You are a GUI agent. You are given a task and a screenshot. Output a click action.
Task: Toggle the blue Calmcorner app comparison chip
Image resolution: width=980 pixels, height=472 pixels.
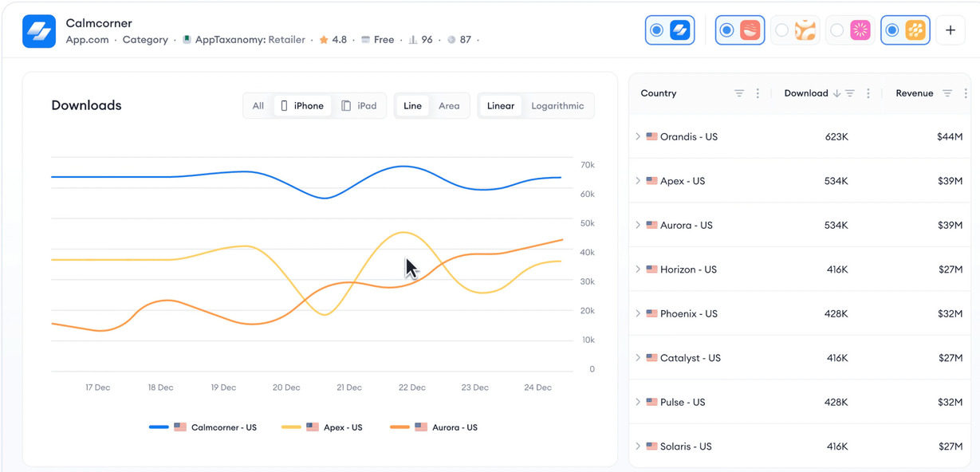pos(670,30)
